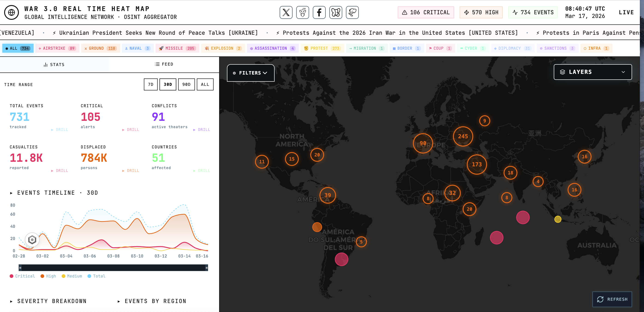Click the Bluesky butterfly icon
This screenshot has height=312, width=644.
336,12
